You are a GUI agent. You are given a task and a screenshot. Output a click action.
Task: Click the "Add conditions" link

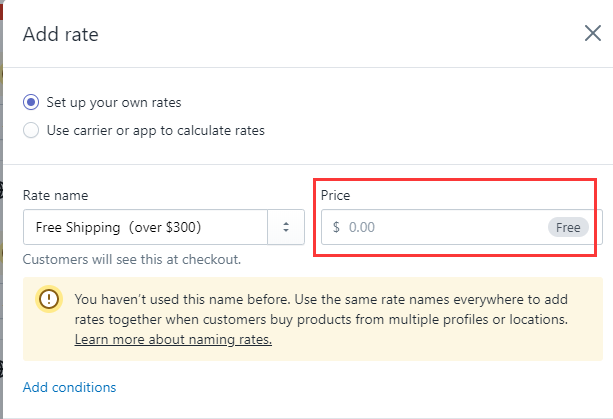[x=69, y=387]
